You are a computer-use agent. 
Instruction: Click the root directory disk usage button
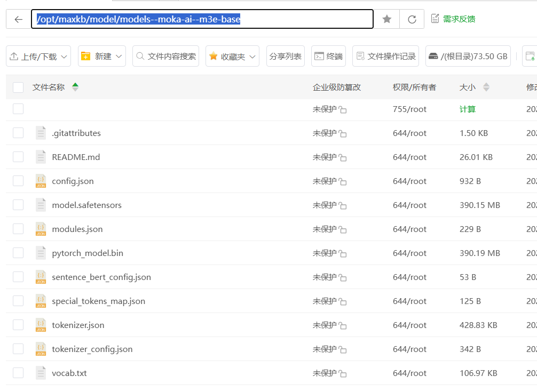[468, 55]
